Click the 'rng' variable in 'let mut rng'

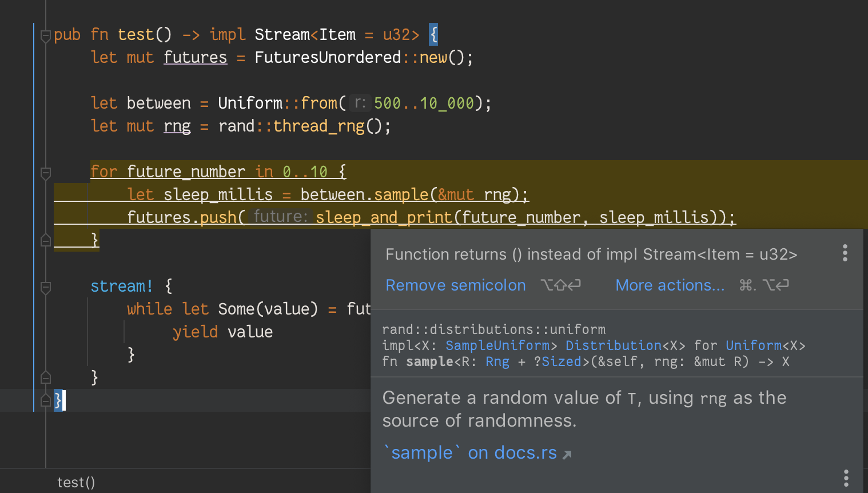pyautogui.click(x=177, y=126)
